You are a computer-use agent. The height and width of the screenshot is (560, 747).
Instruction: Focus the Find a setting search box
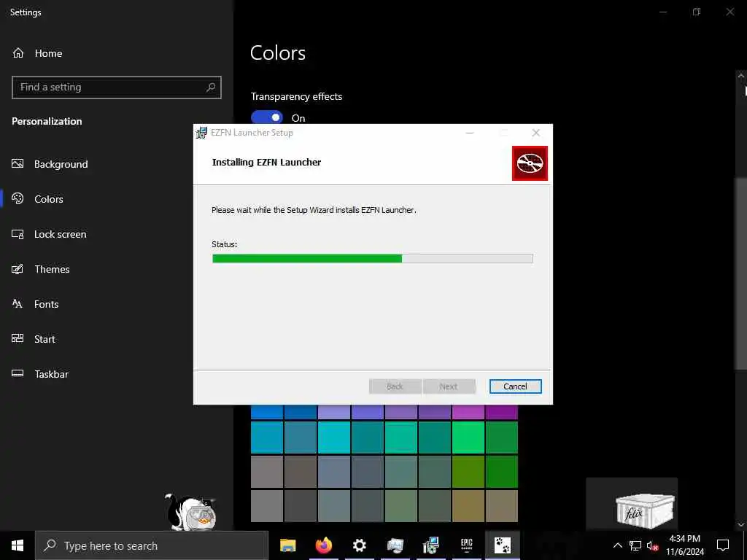point(116,87)
